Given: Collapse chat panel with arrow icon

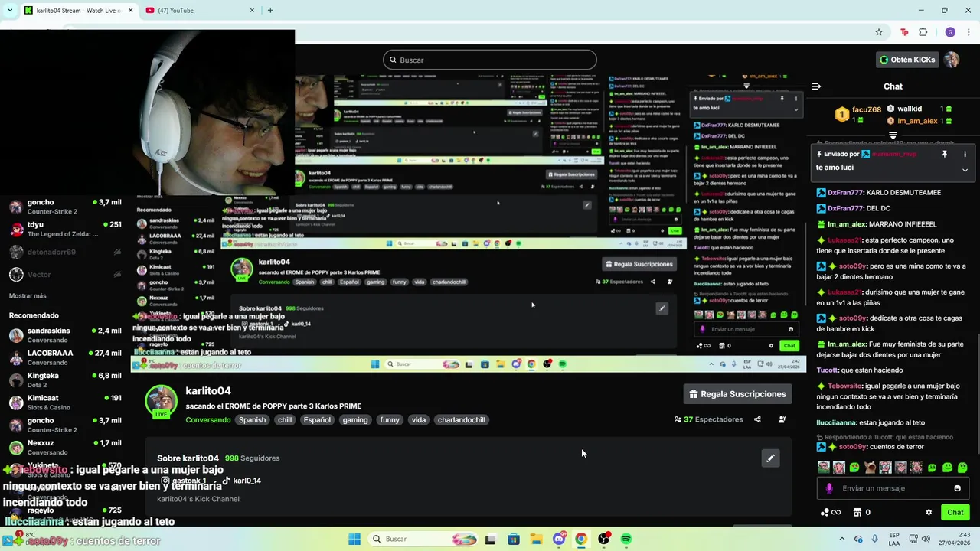Looking at the screenshot, I should [816, 86].
